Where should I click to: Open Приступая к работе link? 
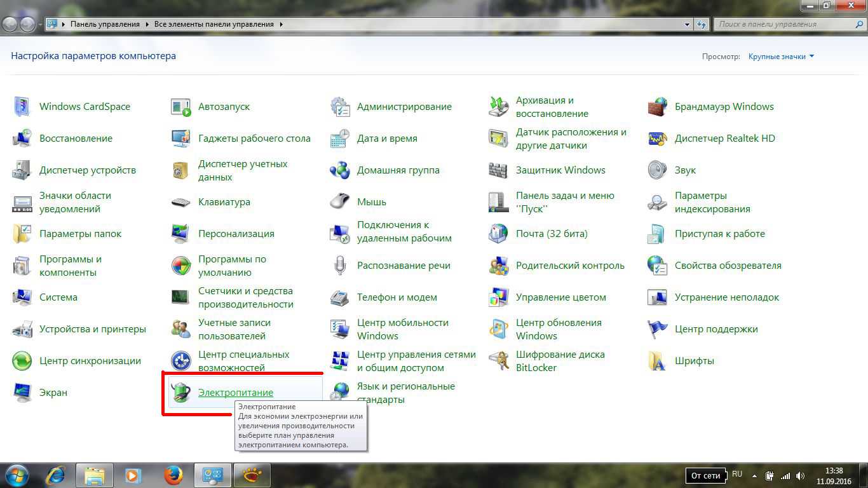[720, 234]
